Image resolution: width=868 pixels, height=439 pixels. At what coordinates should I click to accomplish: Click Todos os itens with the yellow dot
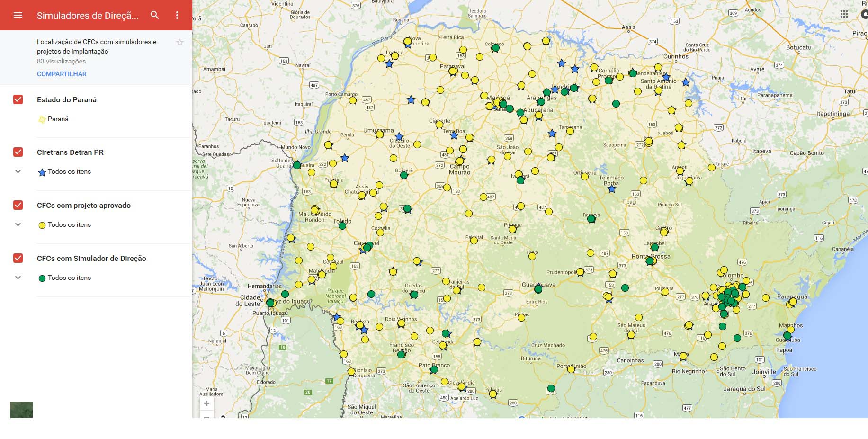[x=69, y=224]
